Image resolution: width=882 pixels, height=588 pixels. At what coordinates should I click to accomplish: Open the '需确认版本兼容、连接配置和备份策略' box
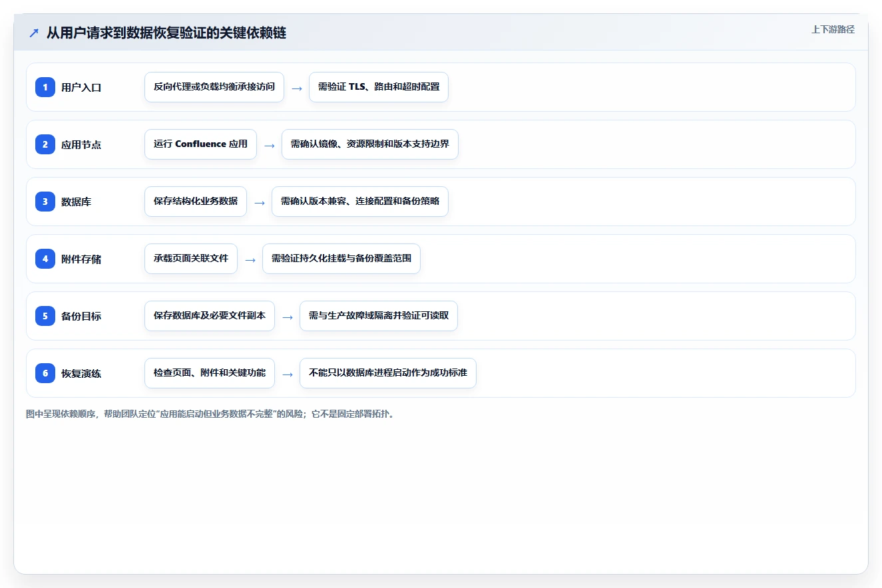[x=360, y=202]
